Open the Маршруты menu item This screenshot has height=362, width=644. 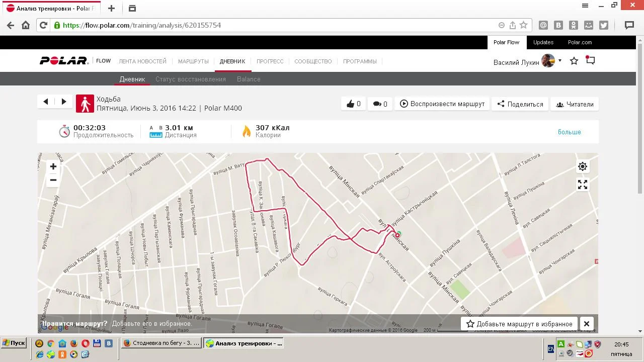point(193,61)
